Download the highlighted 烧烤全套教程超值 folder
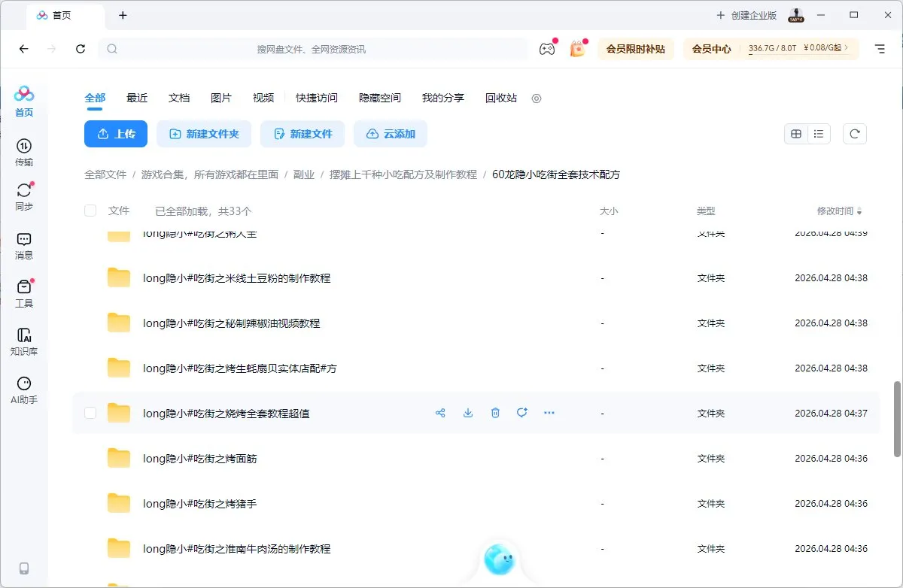The height and width of the screenshot is (588, 903). pos(467,412)
